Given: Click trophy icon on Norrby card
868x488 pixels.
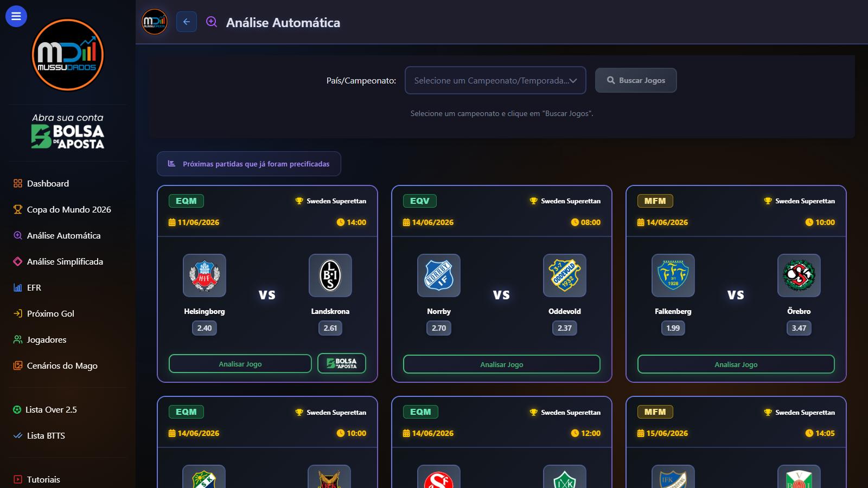Looking at the screenshot, I should click(x=533, y=201).
